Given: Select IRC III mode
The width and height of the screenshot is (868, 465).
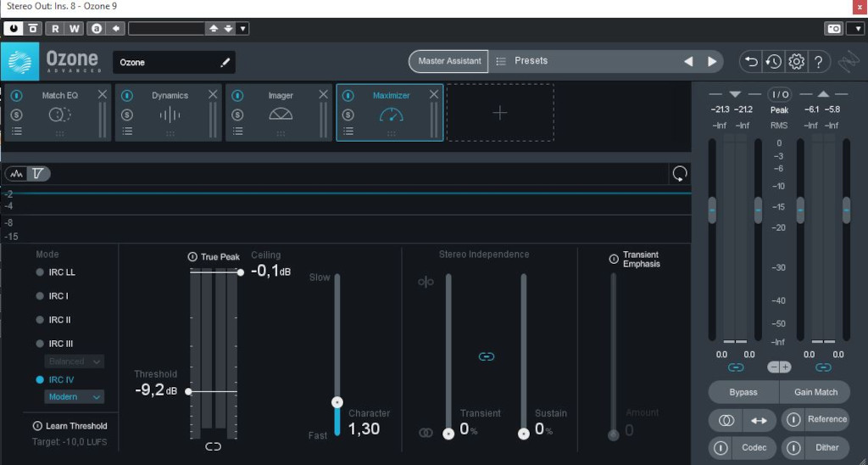Looking at the screenshot, I should pyautogui.click(x=54, y=344).
